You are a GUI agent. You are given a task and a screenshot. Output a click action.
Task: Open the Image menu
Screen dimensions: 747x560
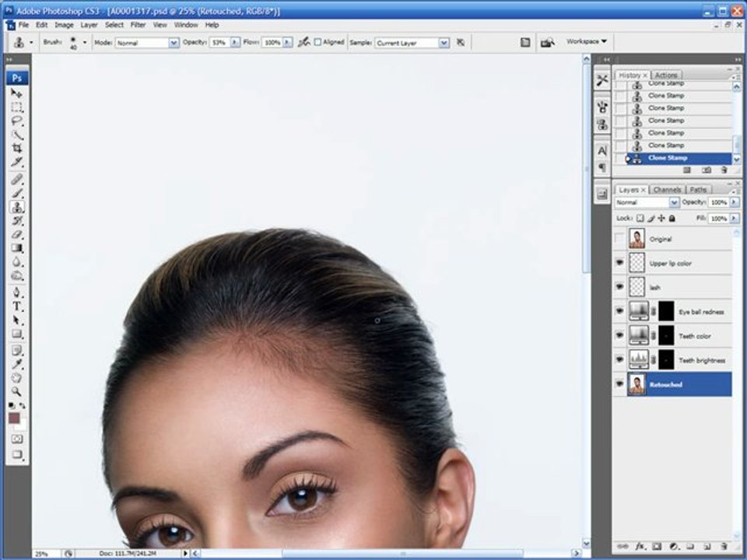click(64, 25)
